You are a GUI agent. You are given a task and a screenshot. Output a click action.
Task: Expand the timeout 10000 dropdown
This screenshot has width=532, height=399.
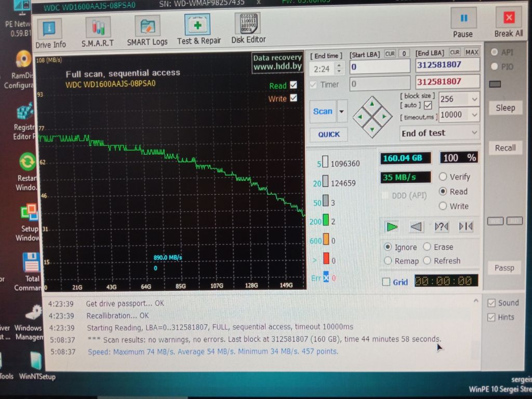[474, 115]
